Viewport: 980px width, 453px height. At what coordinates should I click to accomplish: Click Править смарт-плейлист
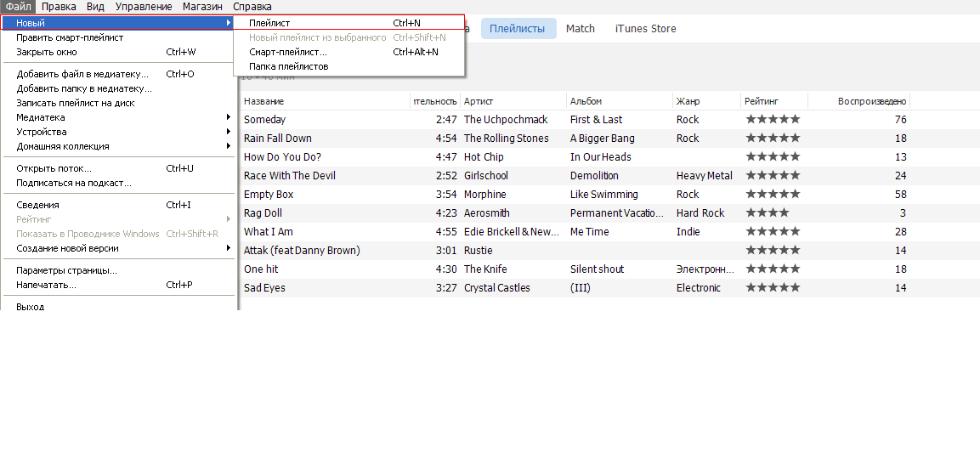(x=118, y=37)
